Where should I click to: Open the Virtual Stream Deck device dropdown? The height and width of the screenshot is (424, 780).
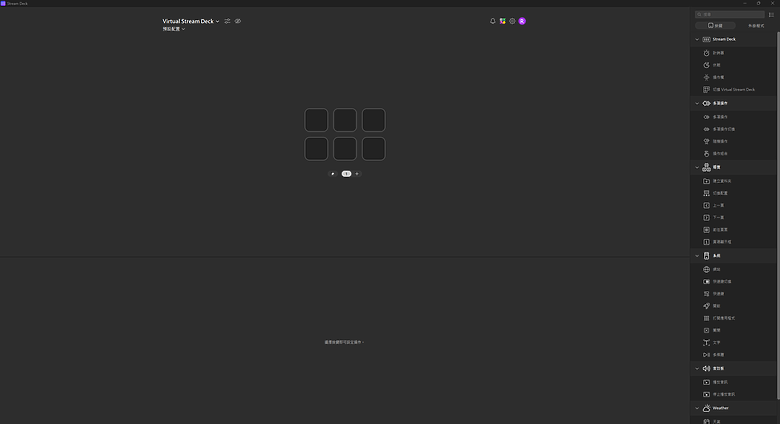click(x=191, y=21)
